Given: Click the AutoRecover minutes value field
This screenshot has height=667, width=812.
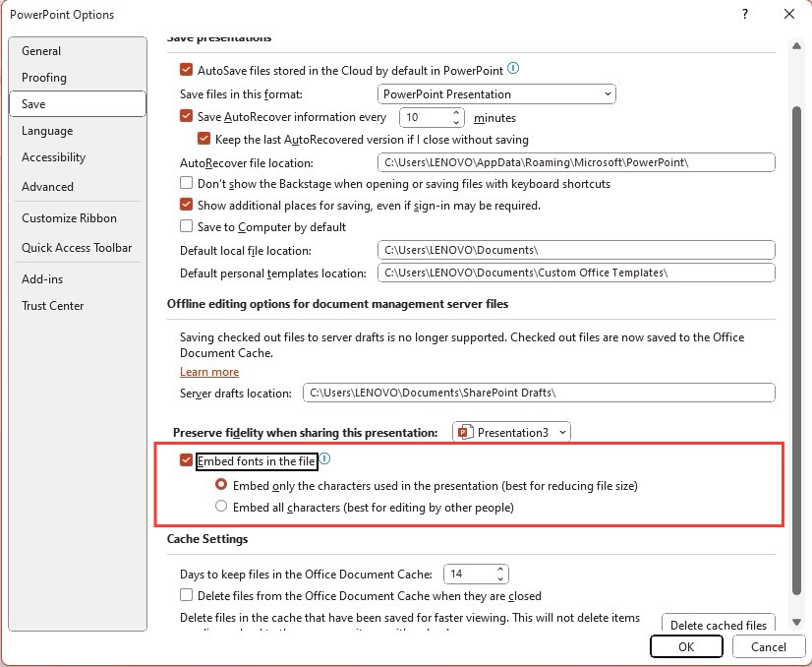Looking at the screenshot, I should [426, 117].
